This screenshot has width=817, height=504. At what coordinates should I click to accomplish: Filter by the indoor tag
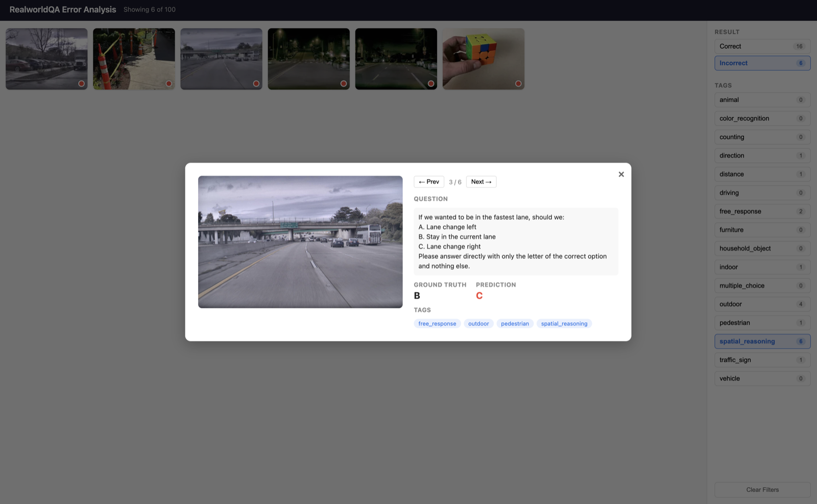pyautogui.click(x=762, y=267)
